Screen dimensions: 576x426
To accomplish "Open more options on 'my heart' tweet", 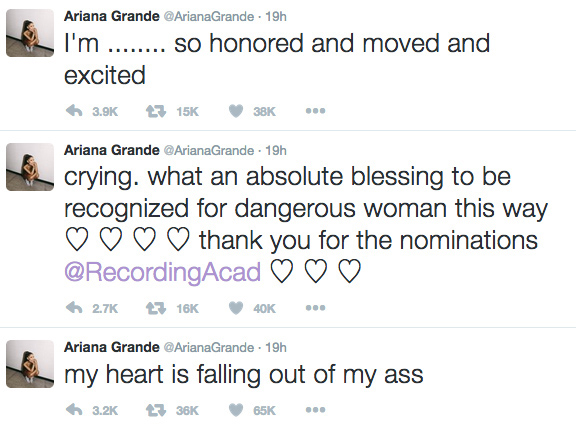I will click(x=316, y=409).
